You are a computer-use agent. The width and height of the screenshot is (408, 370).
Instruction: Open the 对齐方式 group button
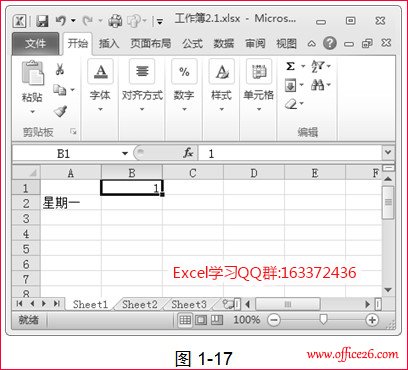coord(142,85)
